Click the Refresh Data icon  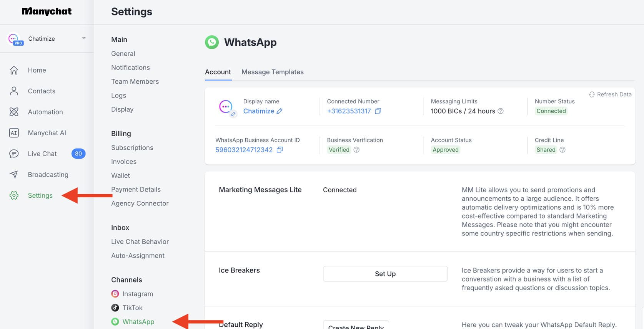[x=592, y=94]
